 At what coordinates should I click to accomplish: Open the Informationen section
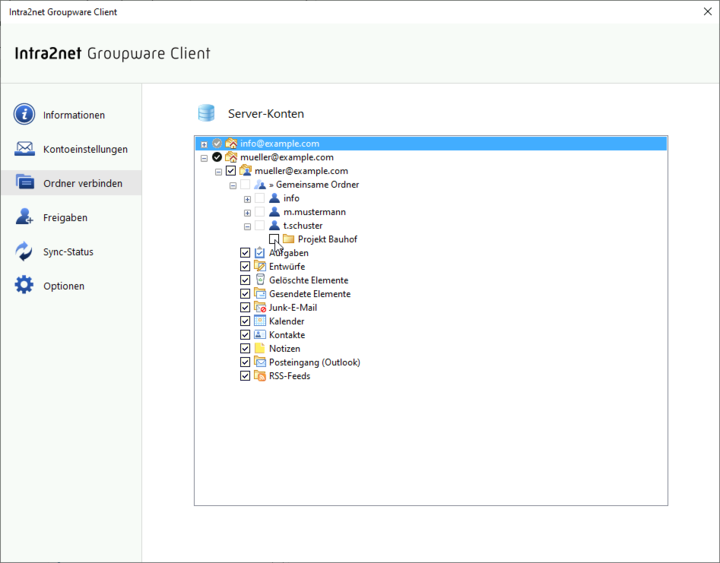71,115
